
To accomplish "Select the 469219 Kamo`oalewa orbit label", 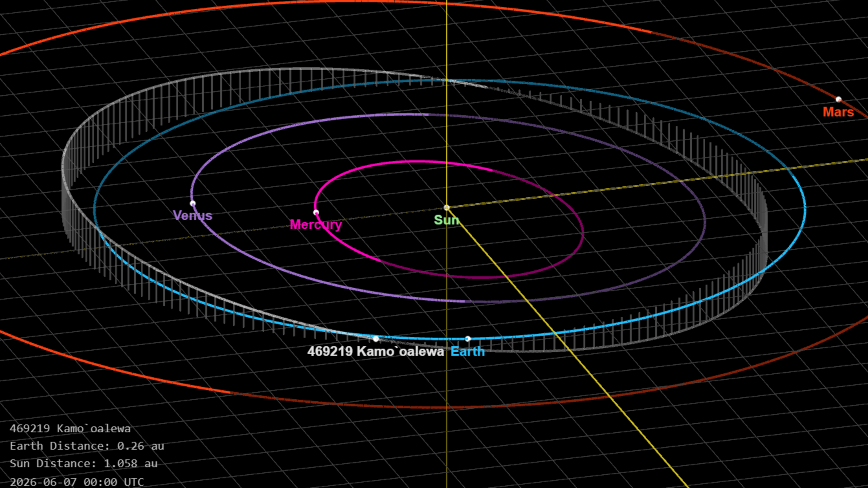I will click(x=376, y=351).
